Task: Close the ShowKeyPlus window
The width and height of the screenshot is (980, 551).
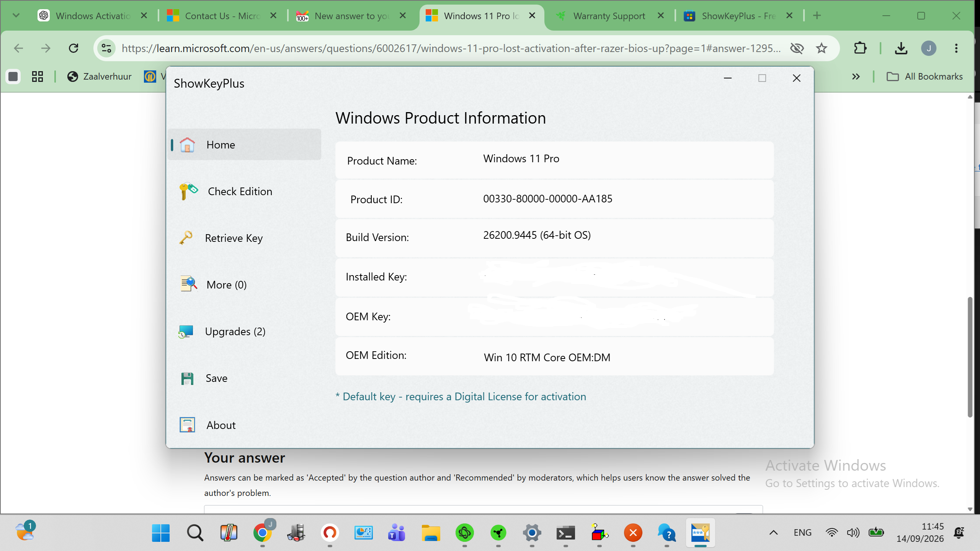Action: (x=797, y=78)
